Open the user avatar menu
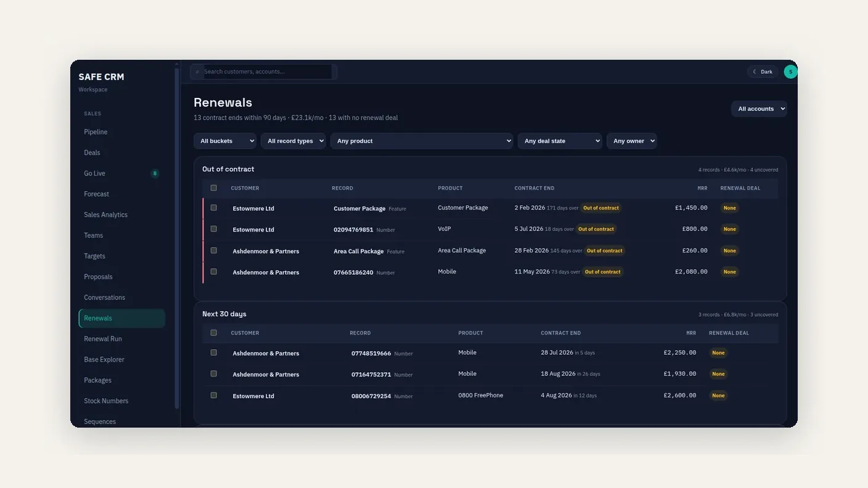 click(x=790, y=71)
